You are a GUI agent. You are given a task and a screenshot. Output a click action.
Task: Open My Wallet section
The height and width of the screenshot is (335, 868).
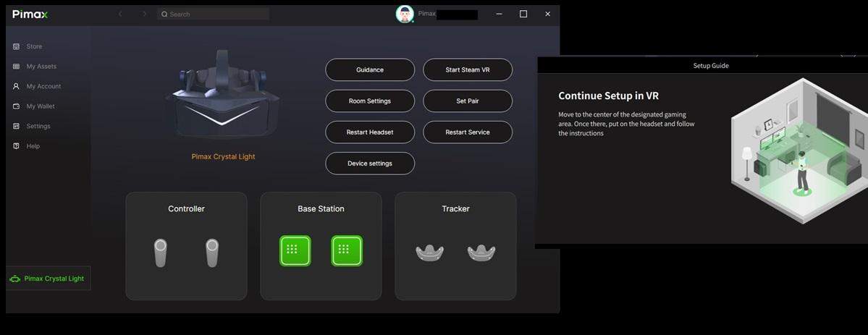(x=41, y=106)
